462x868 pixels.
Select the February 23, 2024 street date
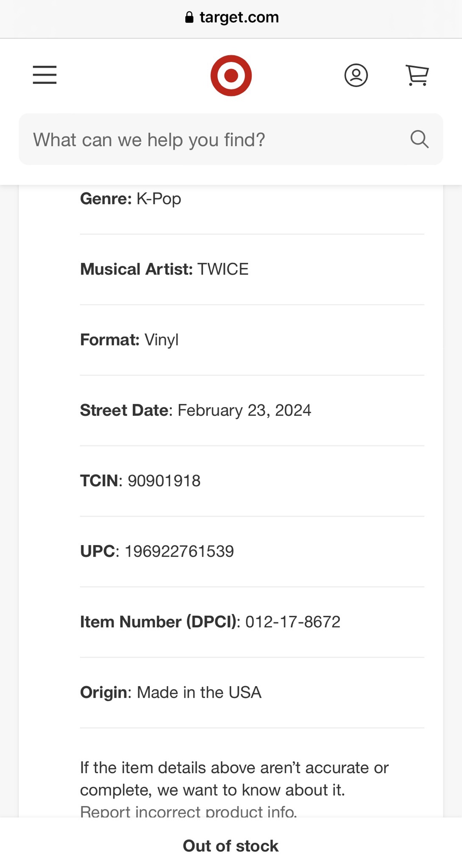tap(244, 410)
